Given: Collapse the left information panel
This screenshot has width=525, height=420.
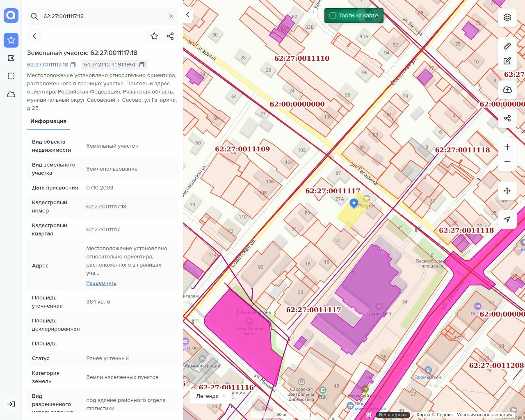Looking at the screenshot, I should 188,15.
